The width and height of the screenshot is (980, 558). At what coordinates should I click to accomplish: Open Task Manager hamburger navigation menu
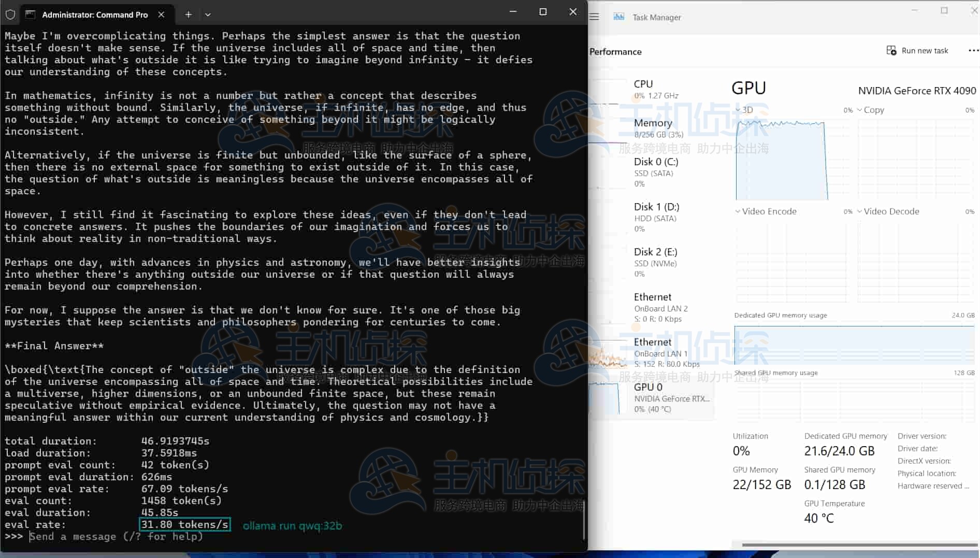pos(594,17)
